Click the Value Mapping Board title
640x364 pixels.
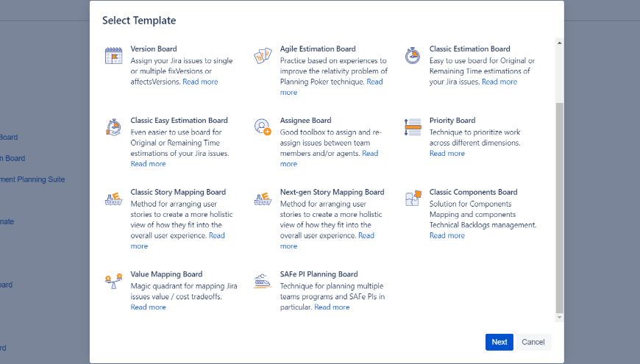(x=166, y=274)
